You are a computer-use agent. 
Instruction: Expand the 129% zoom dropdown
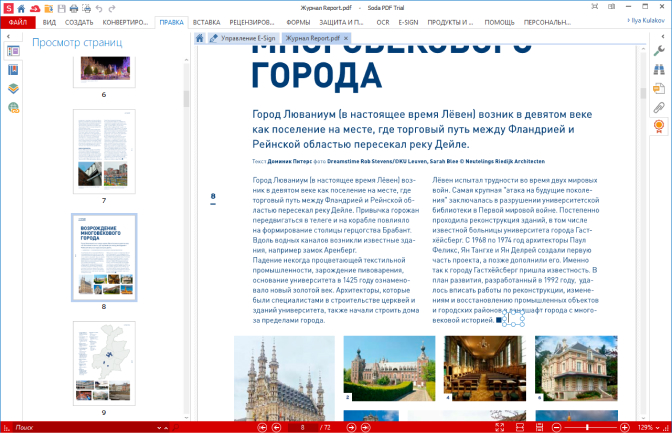(658, 428)
